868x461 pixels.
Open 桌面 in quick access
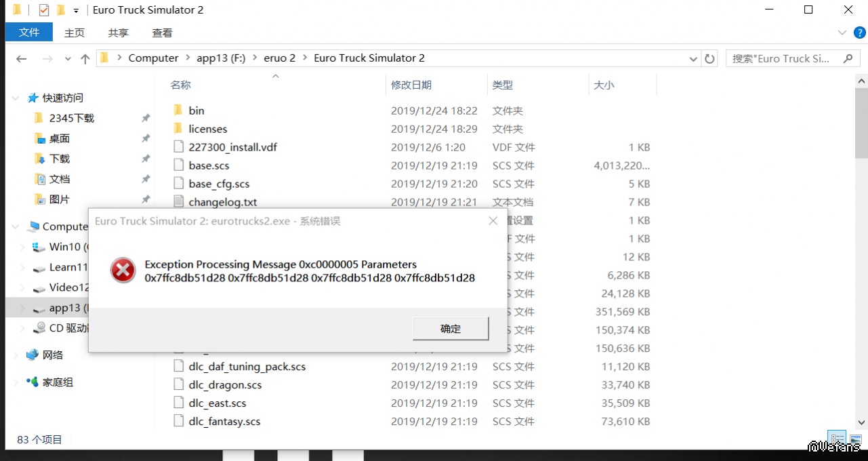click(60, 138)
